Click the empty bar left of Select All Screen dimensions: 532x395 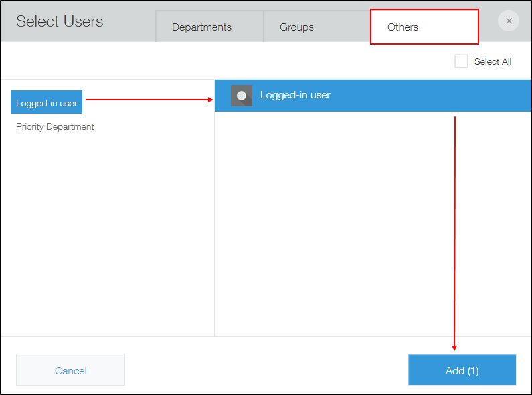[x=228, y=61]
